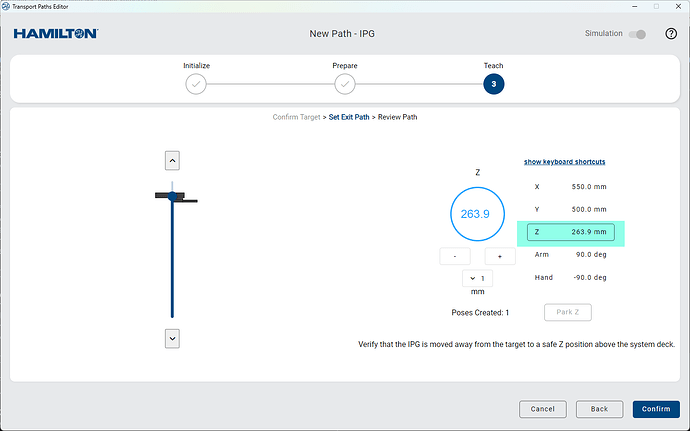Click the Confirm button
690x431 pixels.
[x=656, y=409]
